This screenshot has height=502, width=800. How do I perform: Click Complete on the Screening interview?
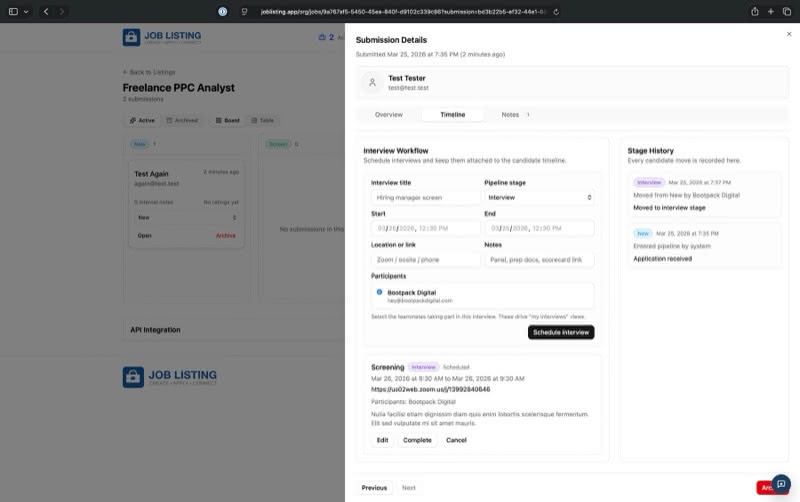[417, 440]
